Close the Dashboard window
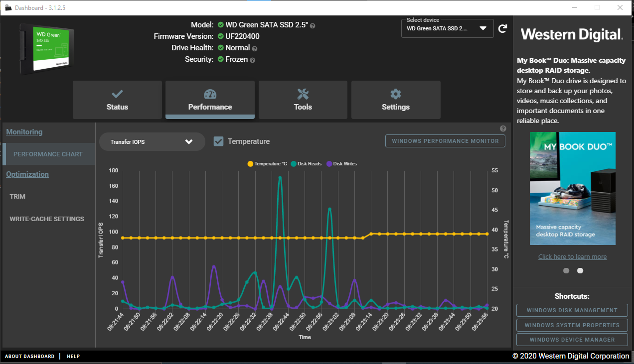Image resolution: width=634 pixels, height=364 pixels. click(x=620, y=7)
